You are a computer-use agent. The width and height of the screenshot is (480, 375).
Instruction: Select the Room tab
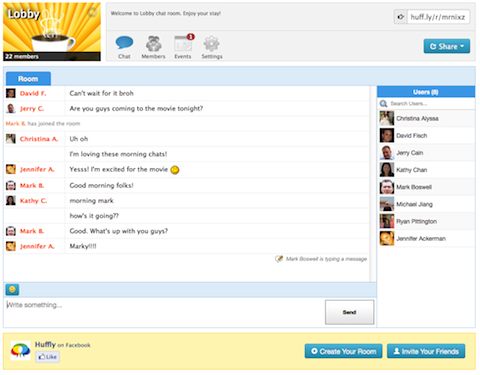(28, 79)
